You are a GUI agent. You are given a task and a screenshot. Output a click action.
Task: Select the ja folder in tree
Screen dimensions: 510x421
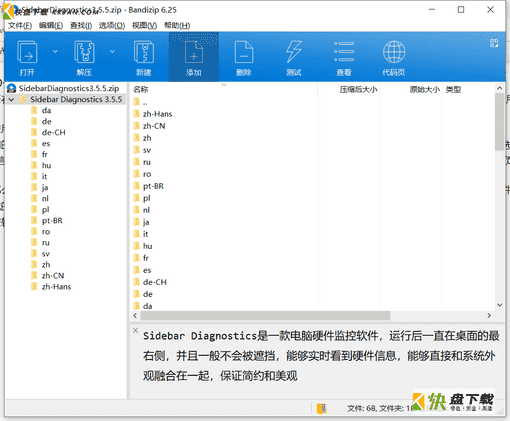[x=45, y=188]
